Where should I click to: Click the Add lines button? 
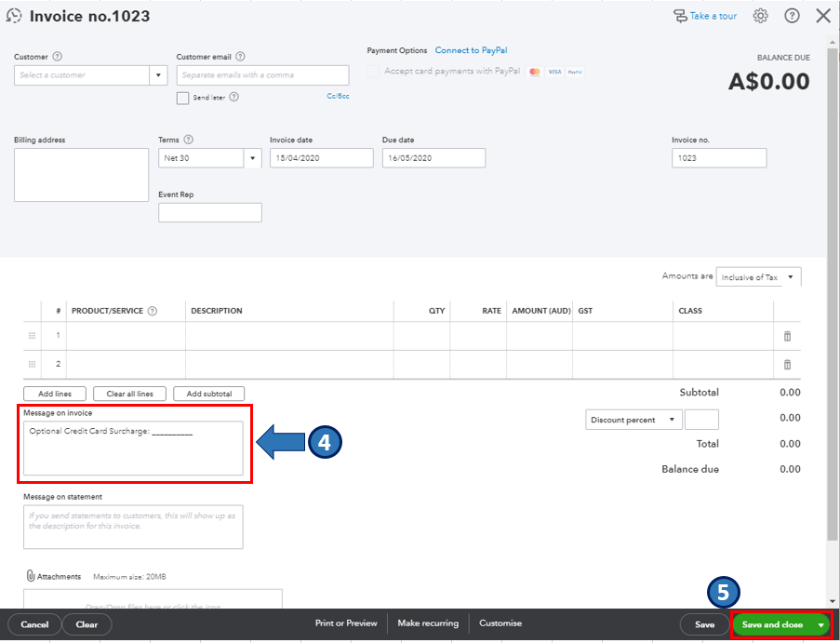tap(55, 394)
